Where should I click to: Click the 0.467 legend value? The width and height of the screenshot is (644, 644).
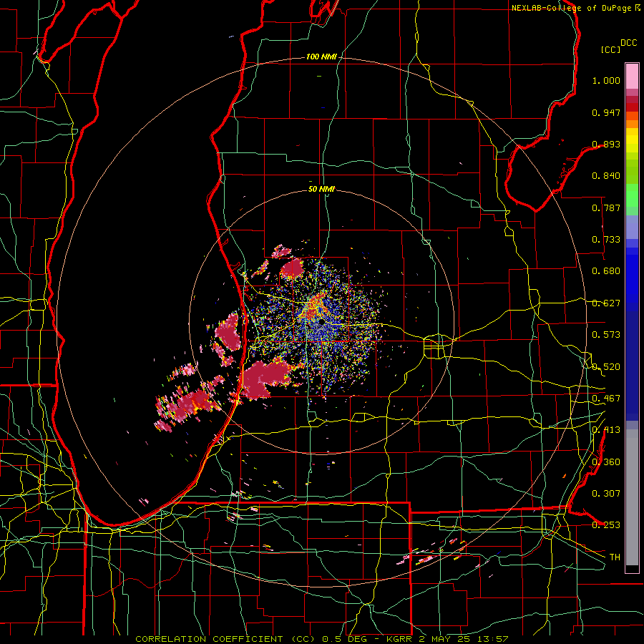tap(606, 399)
